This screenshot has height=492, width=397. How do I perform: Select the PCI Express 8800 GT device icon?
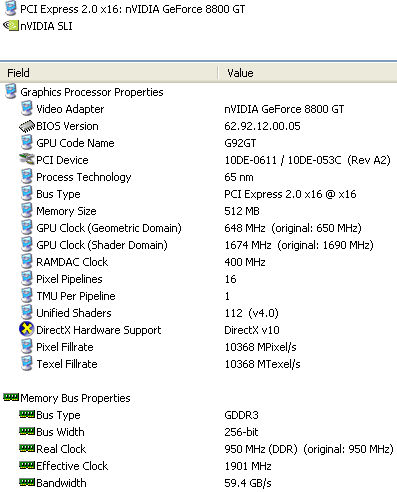[x=10, y=9]
